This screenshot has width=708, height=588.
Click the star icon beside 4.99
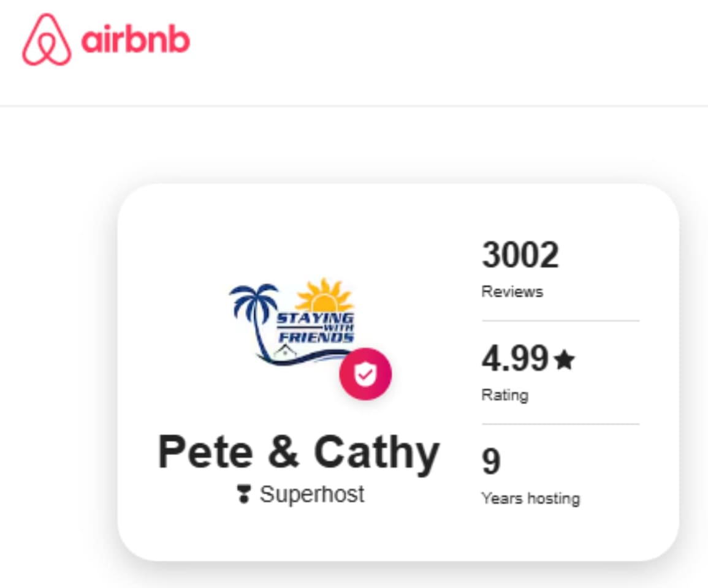563,361
